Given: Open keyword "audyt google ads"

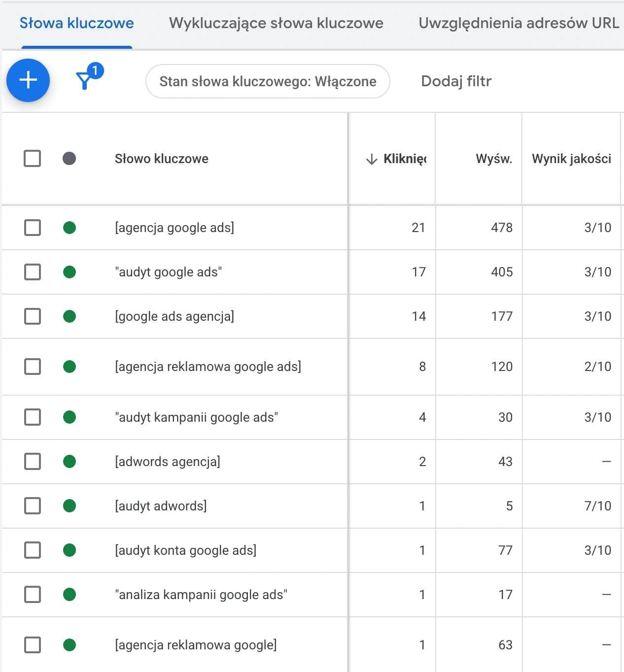Looking at the screenshot, I should click(169, 272).
